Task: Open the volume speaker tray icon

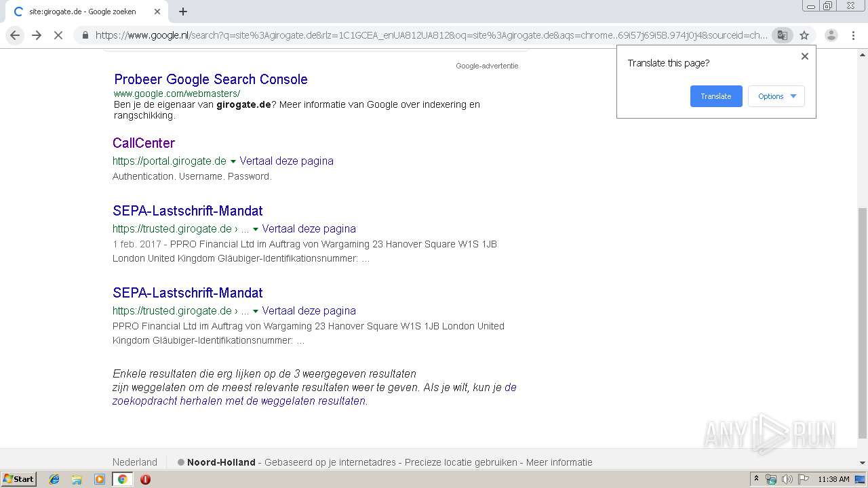Action: click(787, 479)
